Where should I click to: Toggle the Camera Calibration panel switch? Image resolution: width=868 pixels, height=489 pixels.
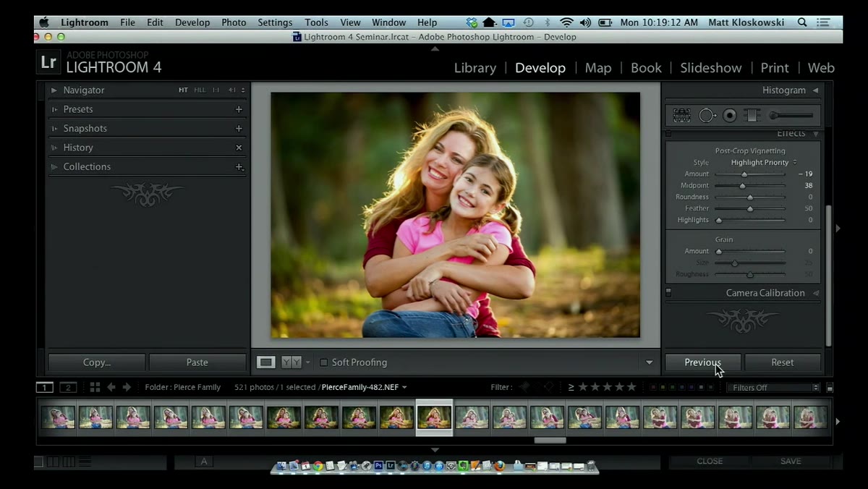pyautogui.click(x=668, y=293)
